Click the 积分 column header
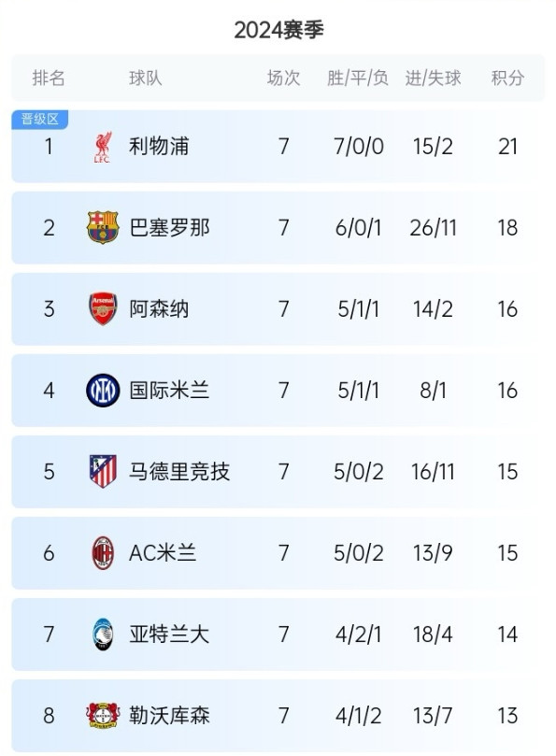The height and width of the screenshot is (756, 556). tap(507, 78)
